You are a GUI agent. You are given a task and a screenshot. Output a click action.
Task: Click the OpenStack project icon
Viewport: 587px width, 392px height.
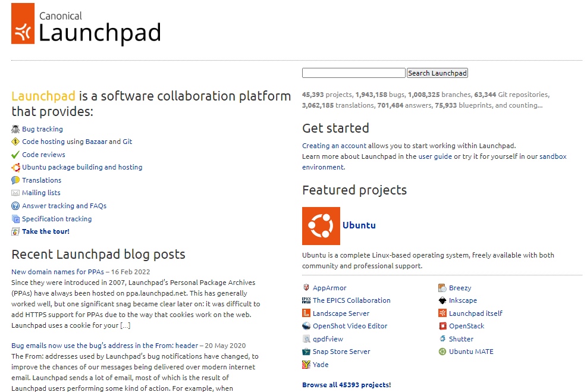pyautogui.click(x=442, y=326)
